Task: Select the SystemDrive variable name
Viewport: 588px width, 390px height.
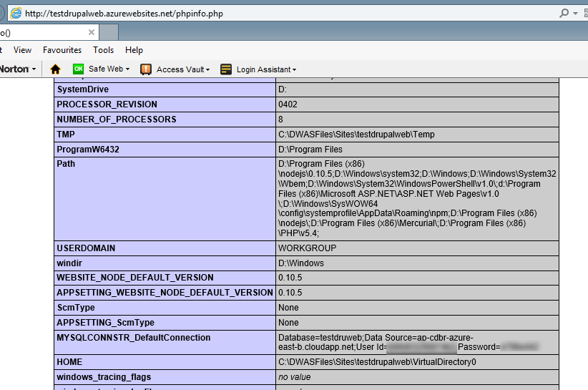Action: [82, 89]
